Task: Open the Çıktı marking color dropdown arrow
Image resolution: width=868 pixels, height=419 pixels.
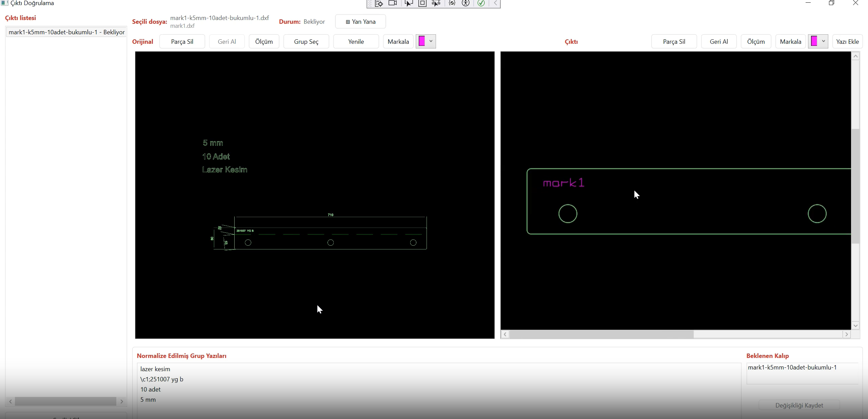Action: pyautogui.click(x=823, y=41)
